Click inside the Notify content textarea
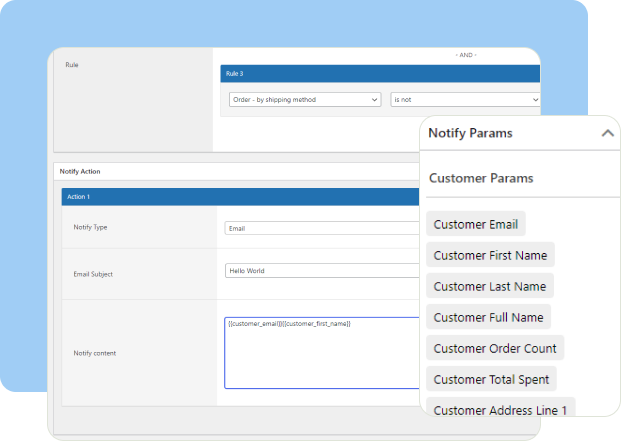621x441 pixels. (322, 353)
